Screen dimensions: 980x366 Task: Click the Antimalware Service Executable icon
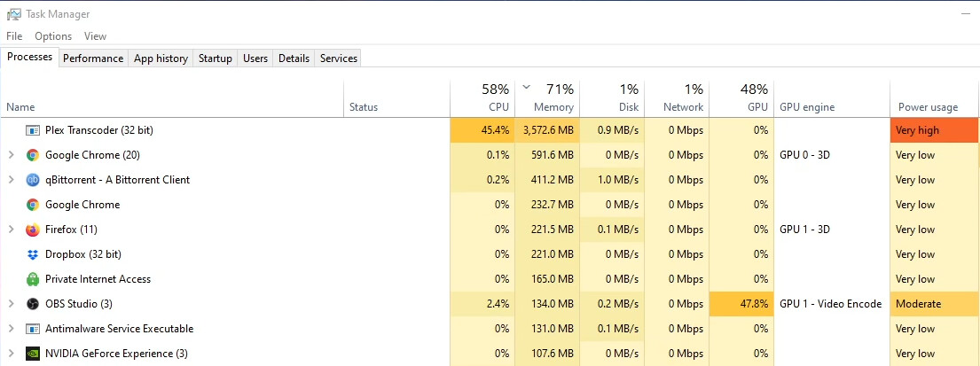coord(33,329)
